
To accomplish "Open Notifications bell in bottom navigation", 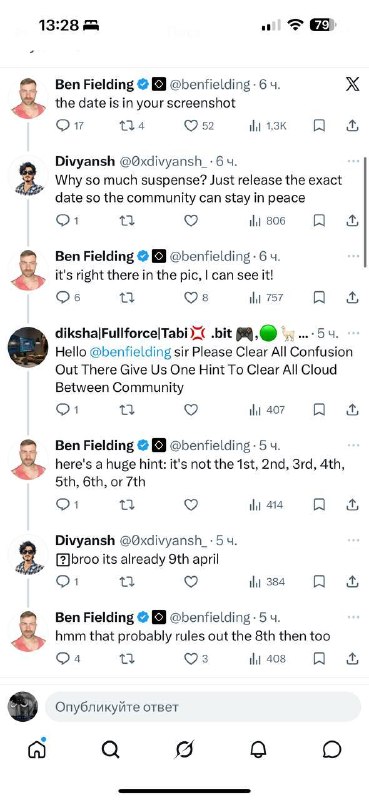I will (x=258, y=749).
